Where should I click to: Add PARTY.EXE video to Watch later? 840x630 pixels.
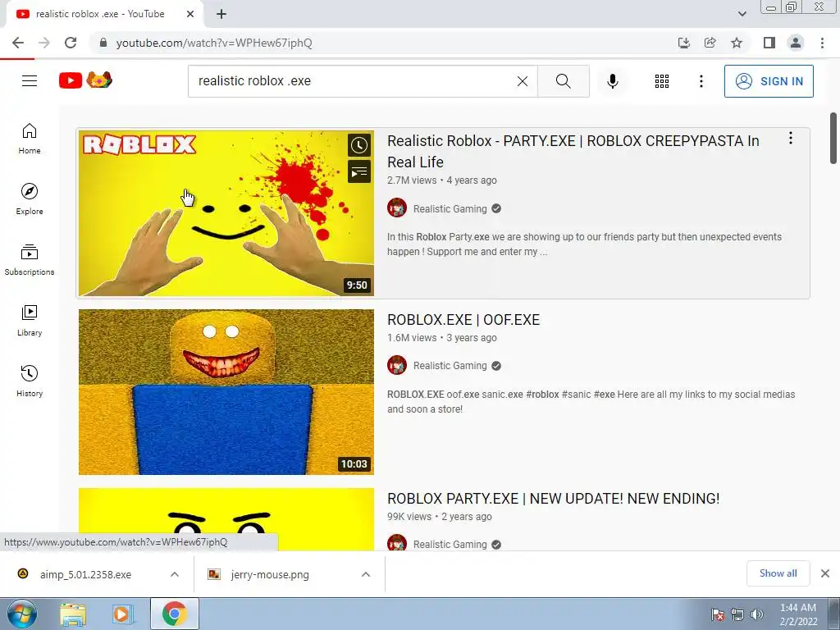coord(359,145)
